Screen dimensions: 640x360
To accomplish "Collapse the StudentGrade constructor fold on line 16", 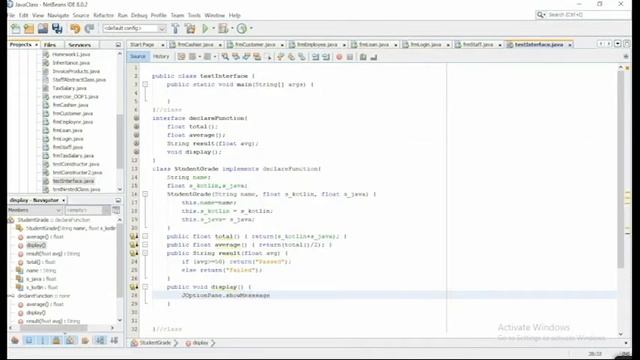I will [145, 194].
